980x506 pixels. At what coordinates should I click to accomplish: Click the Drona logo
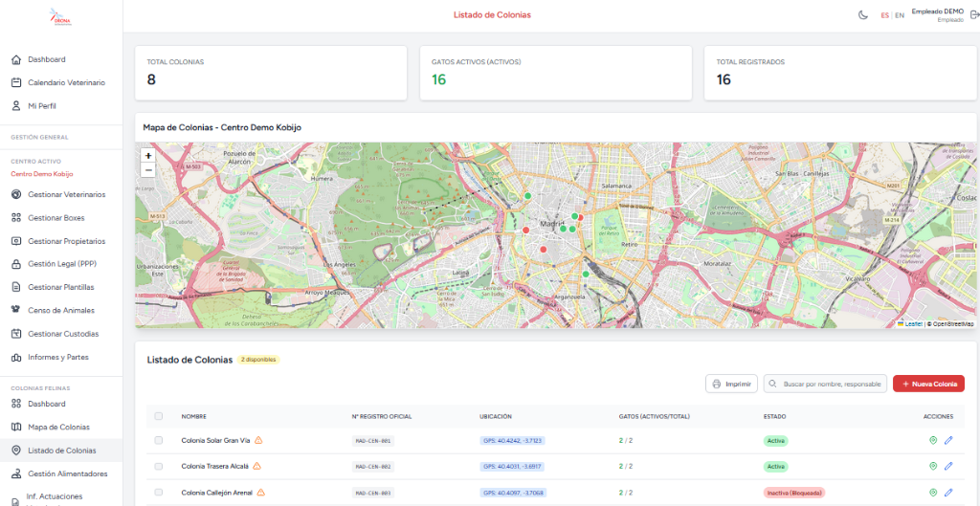[60, 16]
